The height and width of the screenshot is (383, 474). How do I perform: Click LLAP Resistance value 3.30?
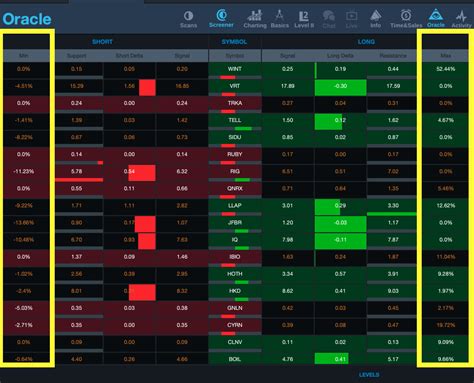click(x=393, y=205)
